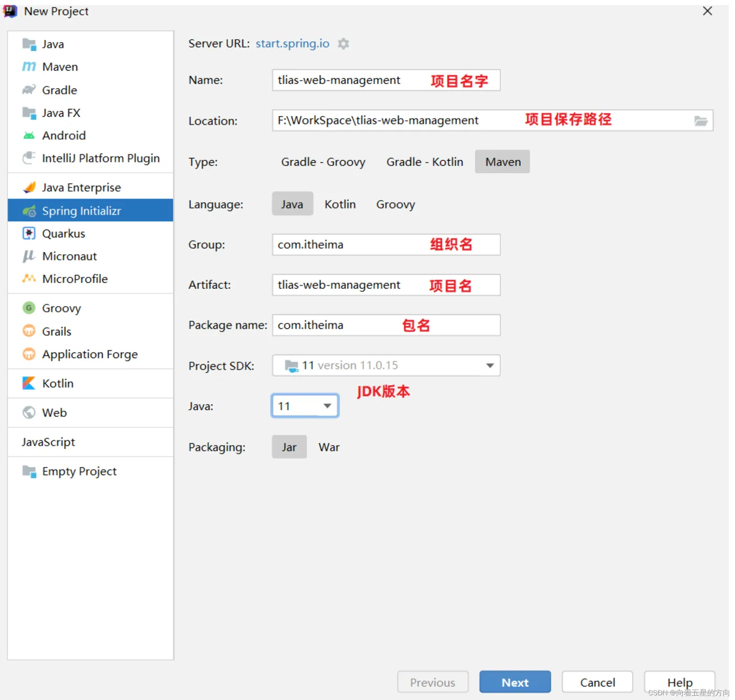Click the Name input field

coord(386,80)
